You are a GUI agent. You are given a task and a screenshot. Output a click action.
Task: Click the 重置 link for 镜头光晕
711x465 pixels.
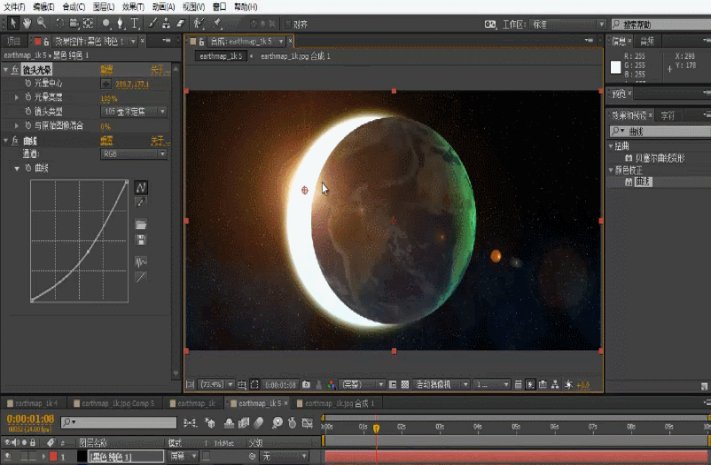(x=108, y=70)
